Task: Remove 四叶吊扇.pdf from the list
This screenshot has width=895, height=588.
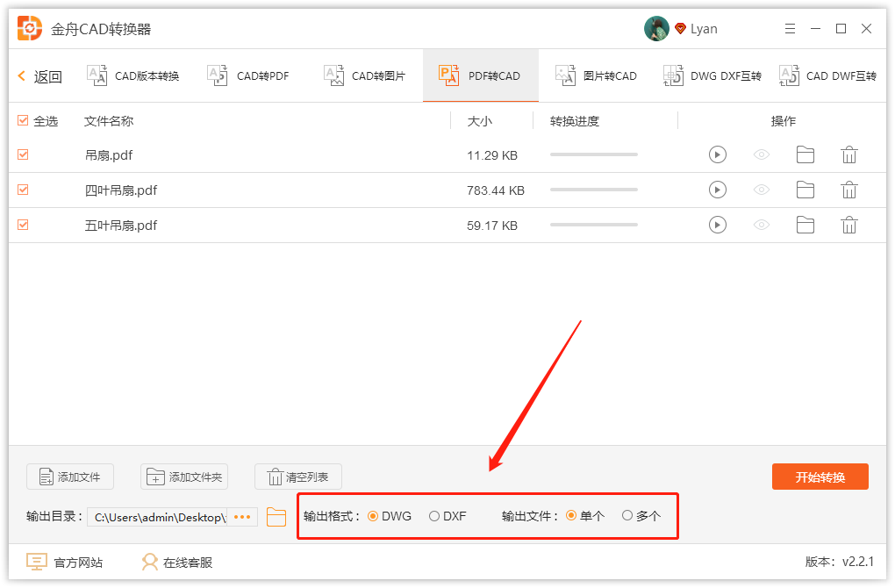Action: coord(848,190)
